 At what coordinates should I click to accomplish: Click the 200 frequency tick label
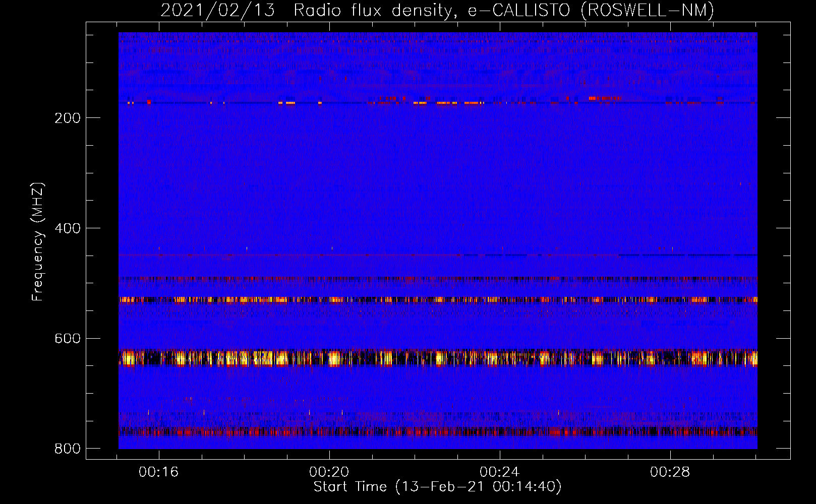click(x=68, y=118)
